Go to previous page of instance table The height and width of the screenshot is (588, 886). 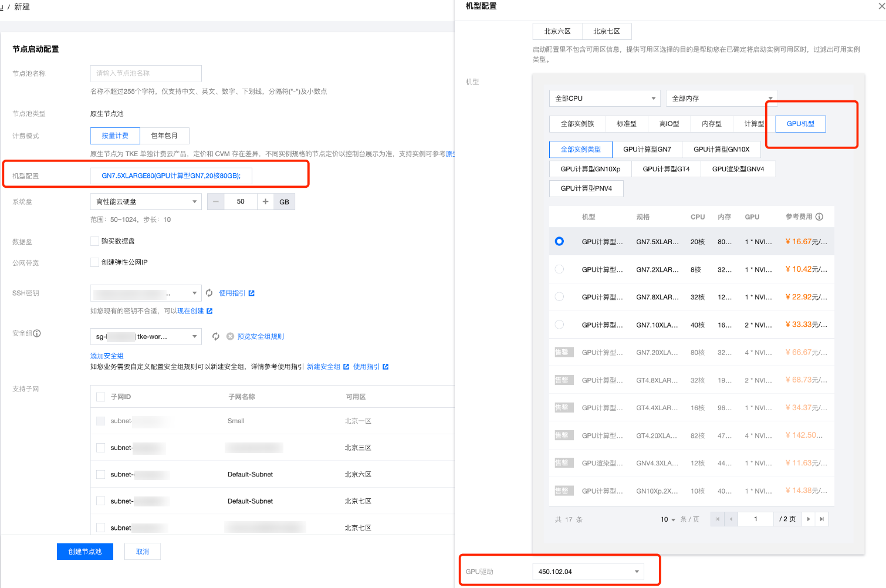coord(731,519)
